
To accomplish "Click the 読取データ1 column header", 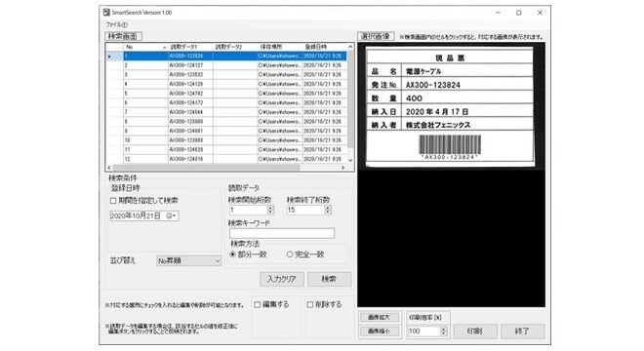I will [x=190, y=47].
